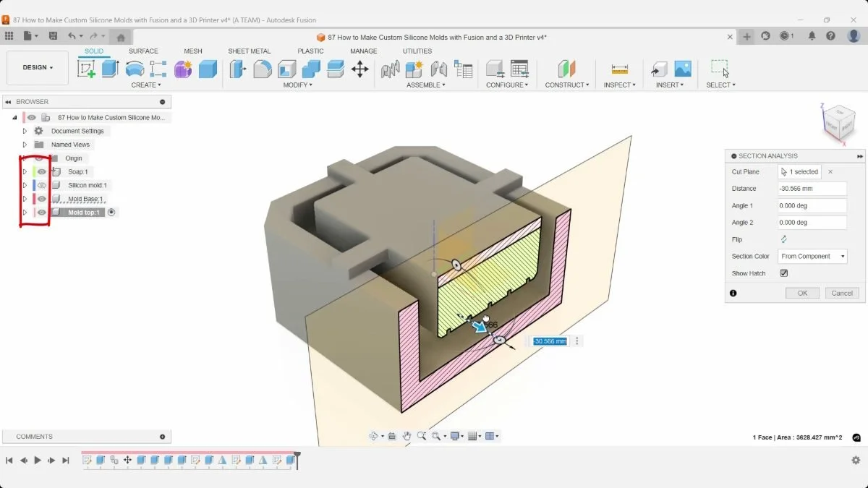Open the Help question mark icon

point(831,36)
